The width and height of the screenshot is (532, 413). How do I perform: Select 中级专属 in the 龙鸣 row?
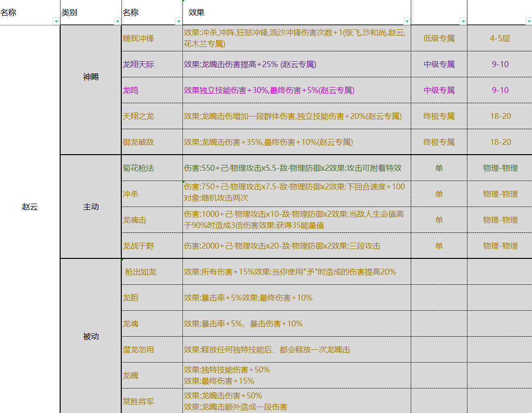click(x=439, y=90)
